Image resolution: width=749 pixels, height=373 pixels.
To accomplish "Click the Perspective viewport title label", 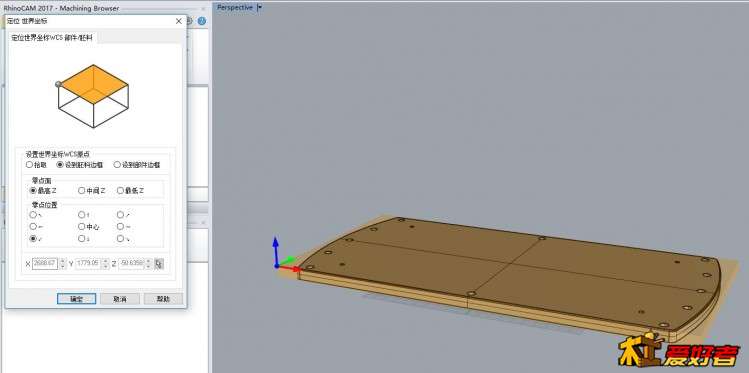I will [x=235, y=8].
